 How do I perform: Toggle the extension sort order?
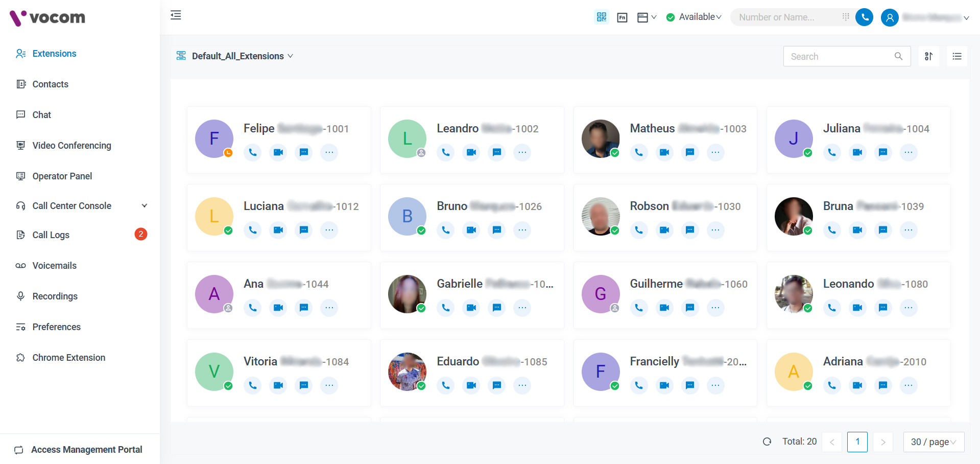928,56
